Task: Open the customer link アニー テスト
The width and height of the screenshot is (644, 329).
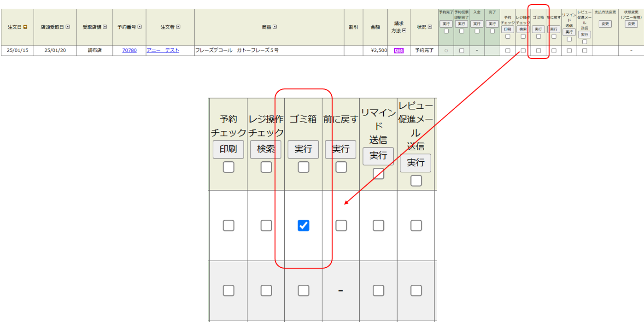Action: pos(163,50)
